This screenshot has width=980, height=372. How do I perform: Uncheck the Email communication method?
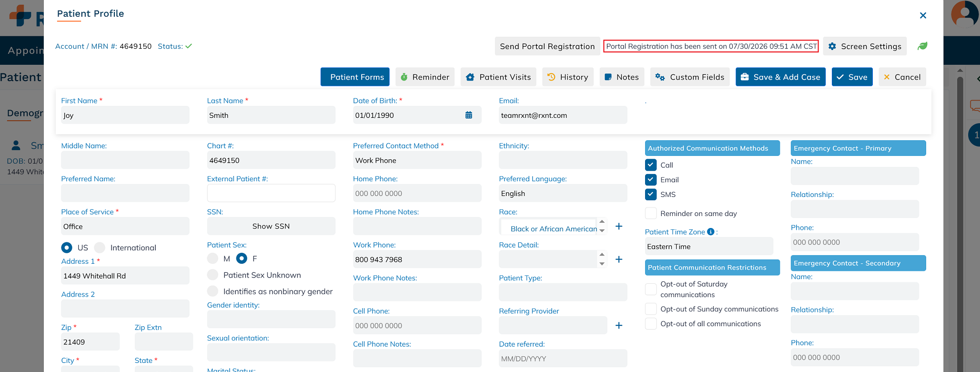[651, 179]
